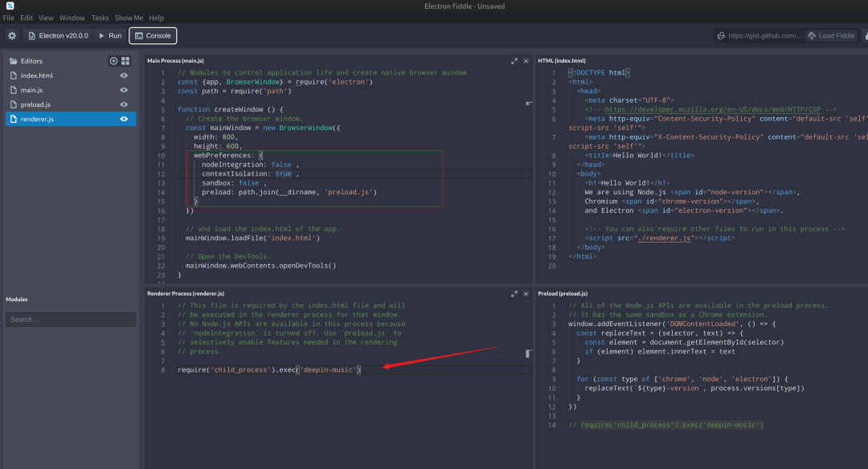Open the View menu
Viewport: 868px width, 469px height.
coord(46,18)
